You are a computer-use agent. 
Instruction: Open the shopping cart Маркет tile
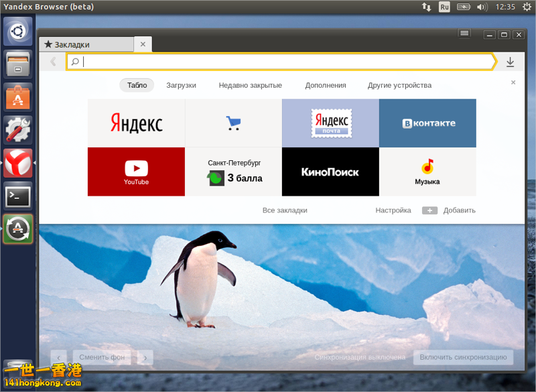[x=232, y=123]
